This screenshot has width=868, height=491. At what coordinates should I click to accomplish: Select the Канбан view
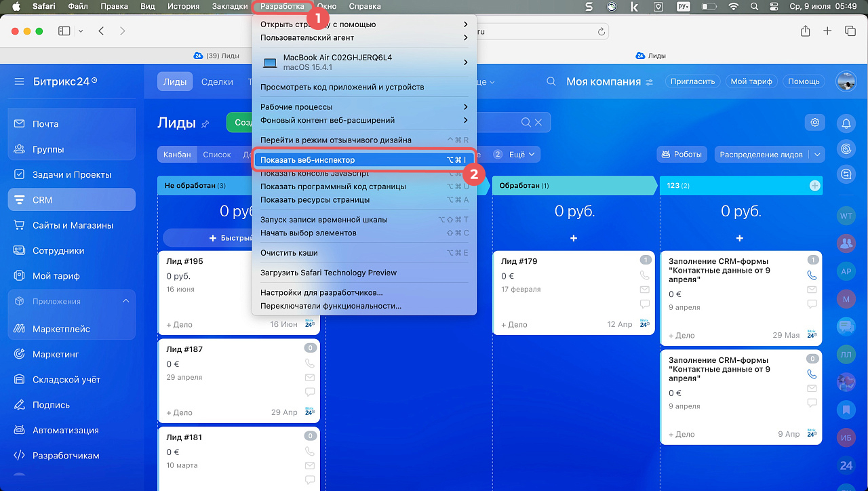tap(177, 155)
